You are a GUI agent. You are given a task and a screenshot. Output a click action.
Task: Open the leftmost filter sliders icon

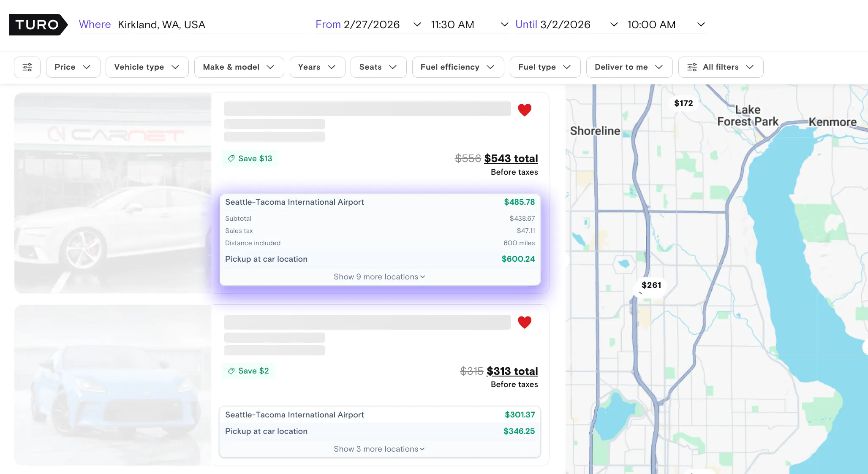coord(27,67)
